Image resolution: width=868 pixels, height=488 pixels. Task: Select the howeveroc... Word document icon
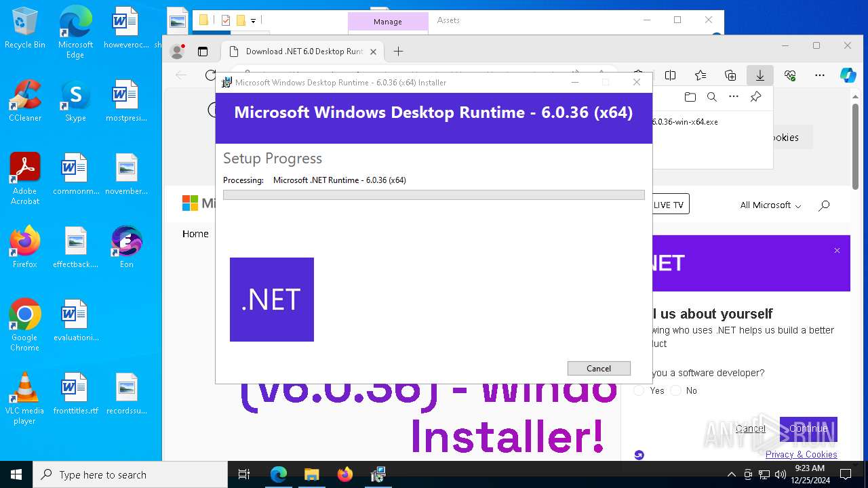pos(127,28)
